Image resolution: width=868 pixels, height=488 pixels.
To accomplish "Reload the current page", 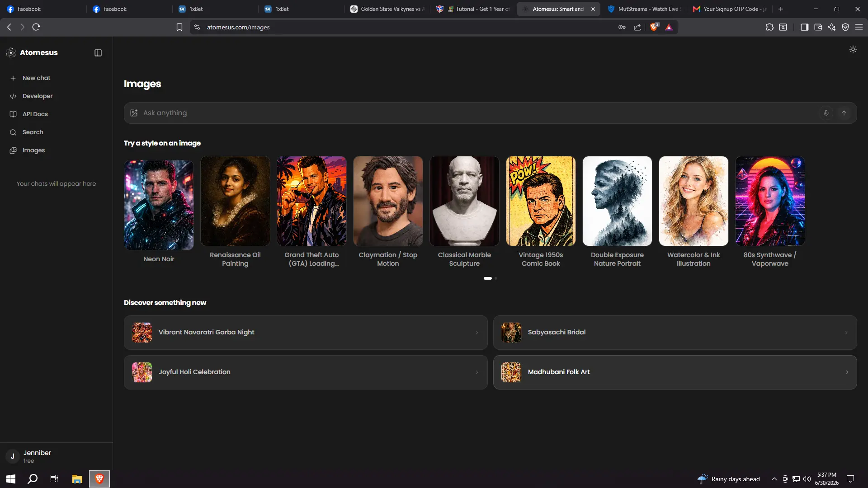I will coord(36,27).
